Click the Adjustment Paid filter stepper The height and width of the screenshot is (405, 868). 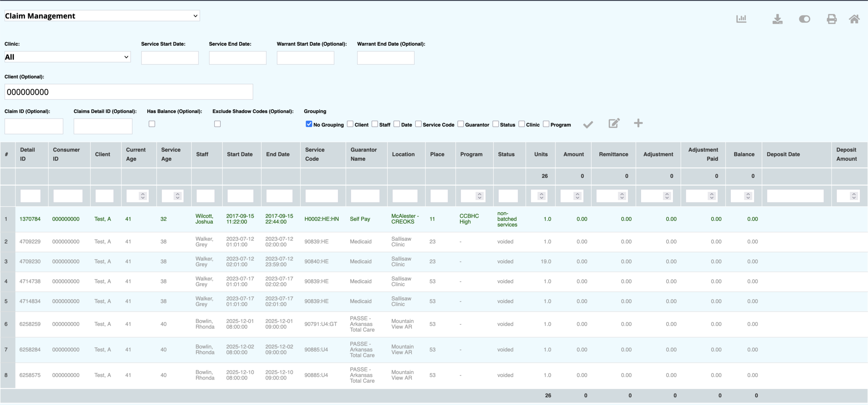point(712,196)
